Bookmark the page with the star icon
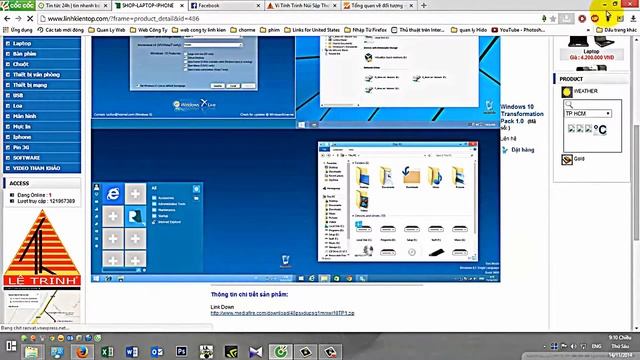640x360 pixels. (x=553, y=19)
